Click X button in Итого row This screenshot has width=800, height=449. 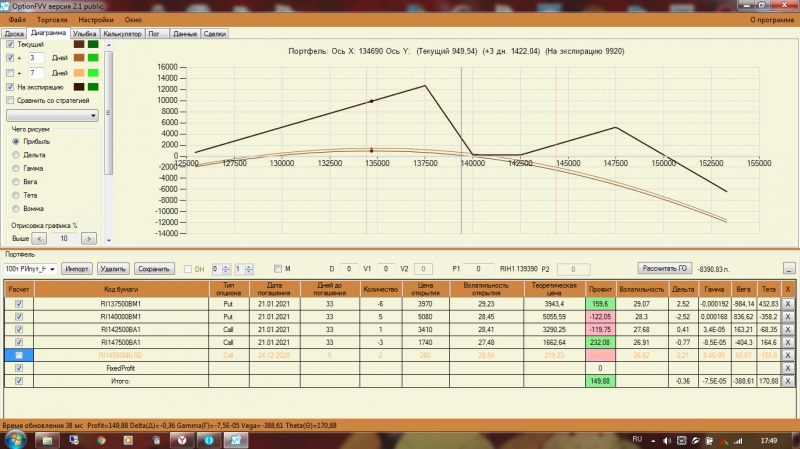788,381
